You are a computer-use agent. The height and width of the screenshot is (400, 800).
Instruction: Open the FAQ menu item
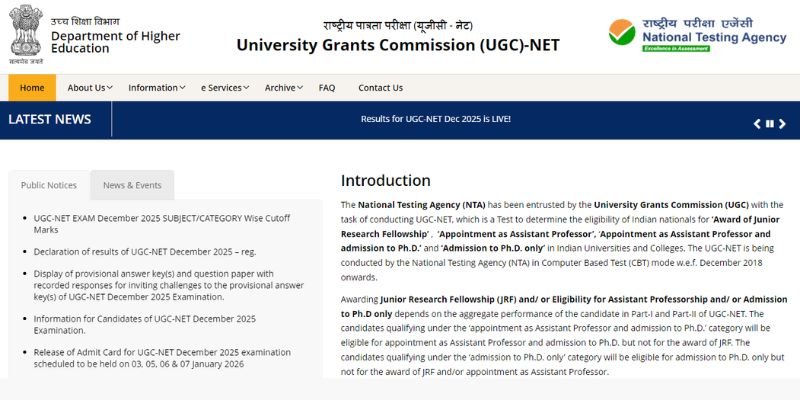coord(327,88)
